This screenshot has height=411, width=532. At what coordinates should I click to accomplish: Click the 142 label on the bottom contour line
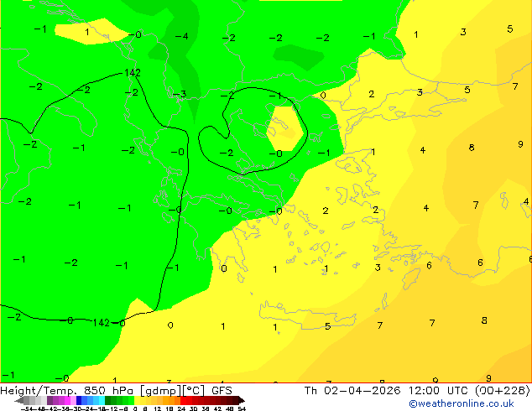pyautogui.click(x=101, y=322)
